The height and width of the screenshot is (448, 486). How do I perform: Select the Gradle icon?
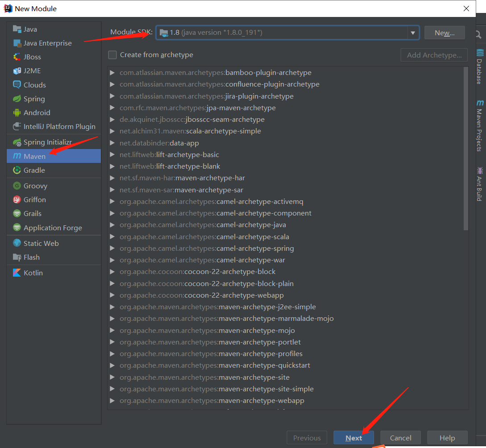(17, 170)
